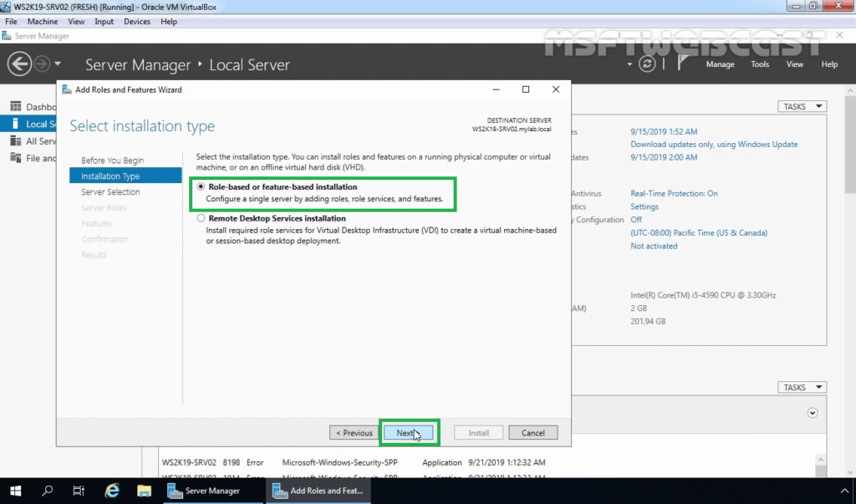Show hidden system tray icons chevron
The image size is (856, 504).
click(844, 491)
